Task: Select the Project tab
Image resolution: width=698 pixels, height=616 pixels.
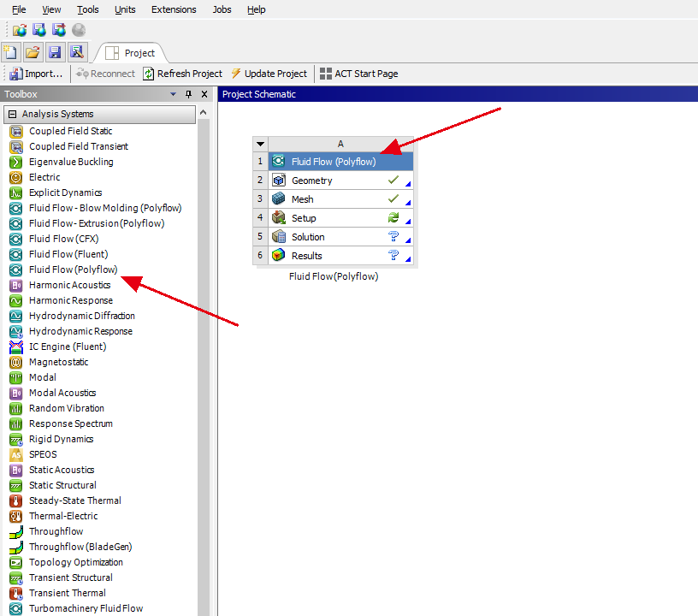Action: click(x=130, y=53)
